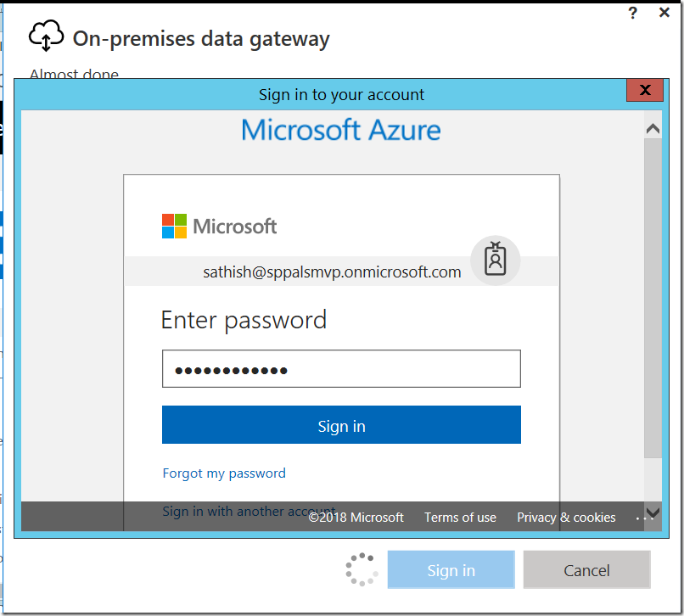Click the gateway cloud upload icon
Screen dimensions: 684x616
point(46,36)
